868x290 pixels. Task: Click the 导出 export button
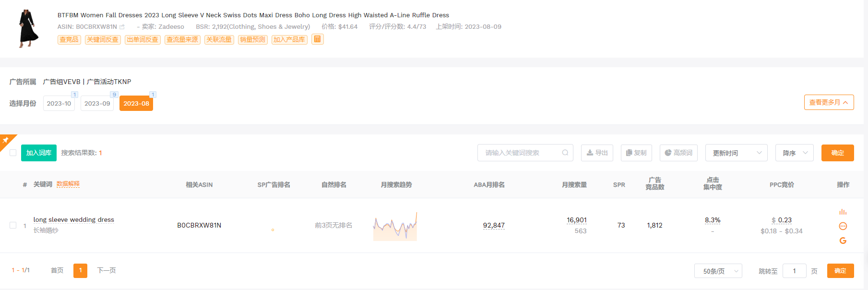point(597,153)
